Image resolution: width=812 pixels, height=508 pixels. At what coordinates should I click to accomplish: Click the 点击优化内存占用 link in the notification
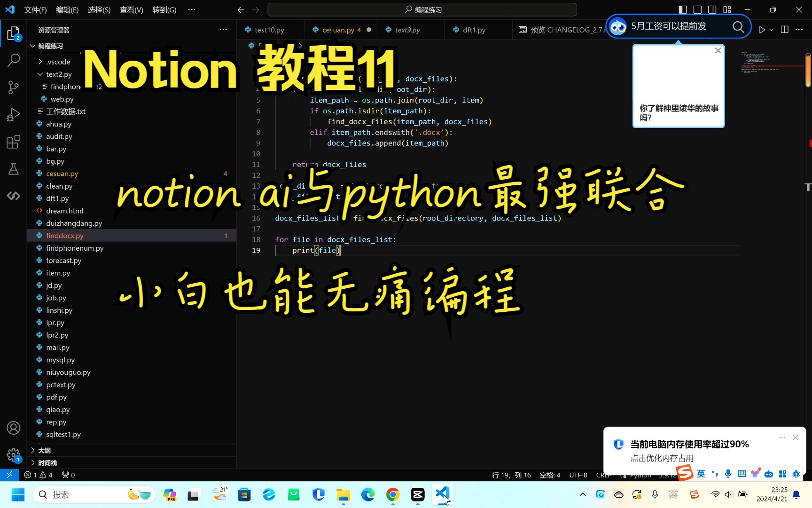pos(661,458)
